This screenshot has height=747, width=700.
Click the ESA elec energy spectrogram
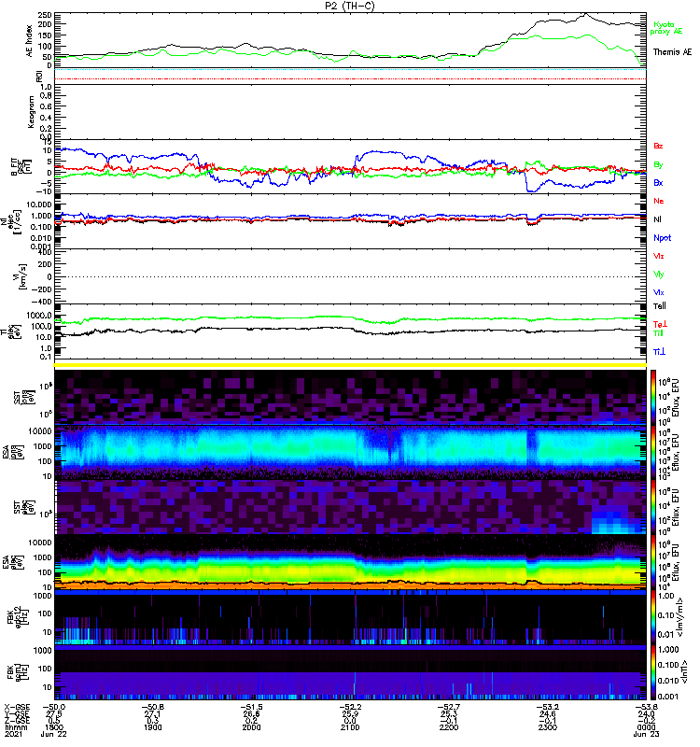350,562
